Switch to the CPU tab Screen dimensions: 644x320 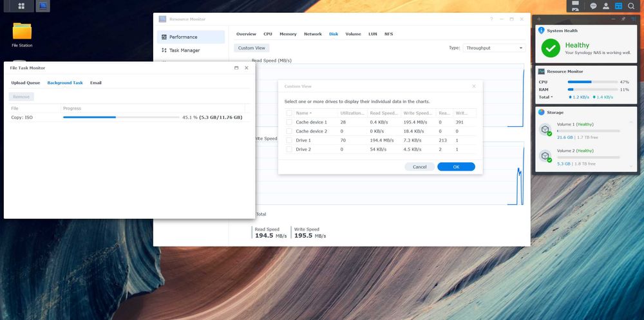coord(268,34)
